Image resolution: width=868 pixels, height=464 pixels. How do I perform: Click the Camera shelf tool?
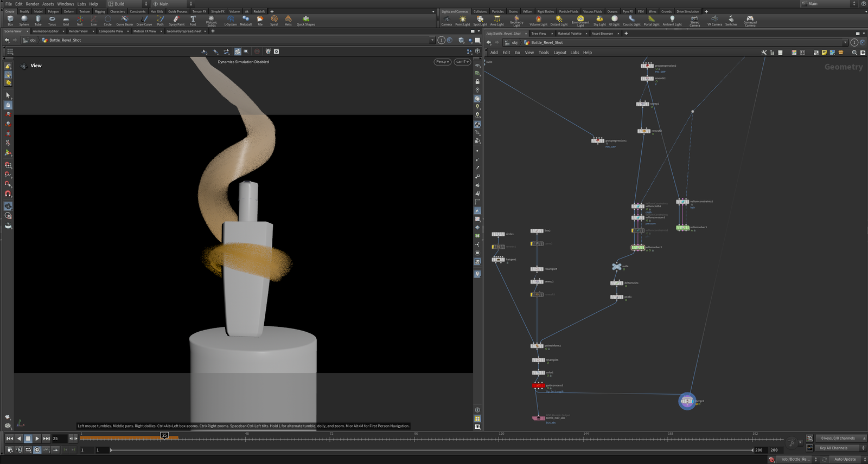tap(446, 21)
